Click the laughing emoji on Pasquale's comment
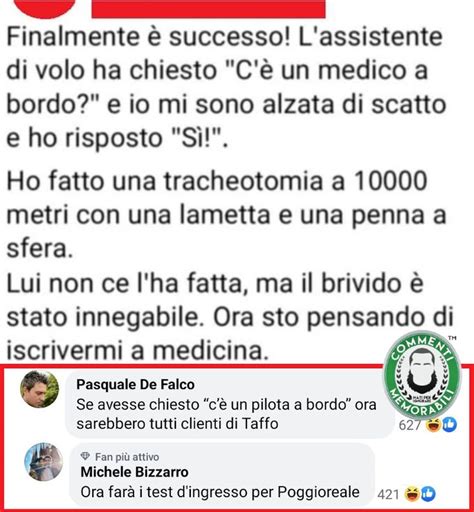 coord(434,424)
